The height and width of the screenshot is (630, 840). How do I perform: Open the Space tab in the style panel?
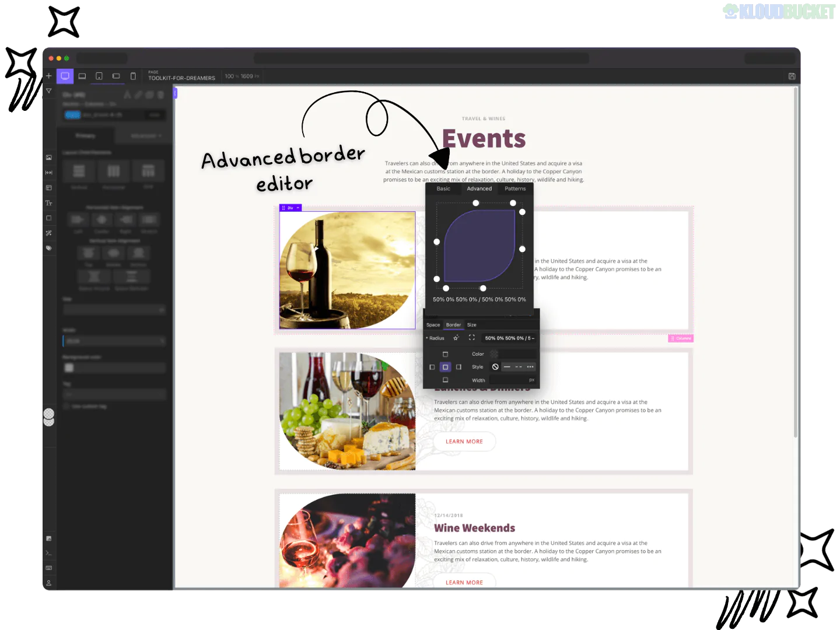(x=433, y=325)
